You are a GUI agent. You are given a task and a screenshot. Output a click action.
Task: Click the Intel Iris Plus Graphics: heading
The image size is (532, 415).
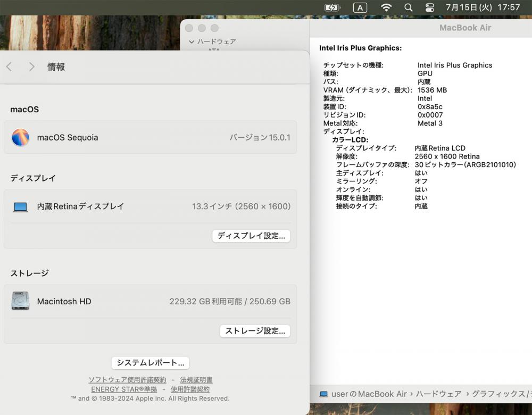pos(360,48)
